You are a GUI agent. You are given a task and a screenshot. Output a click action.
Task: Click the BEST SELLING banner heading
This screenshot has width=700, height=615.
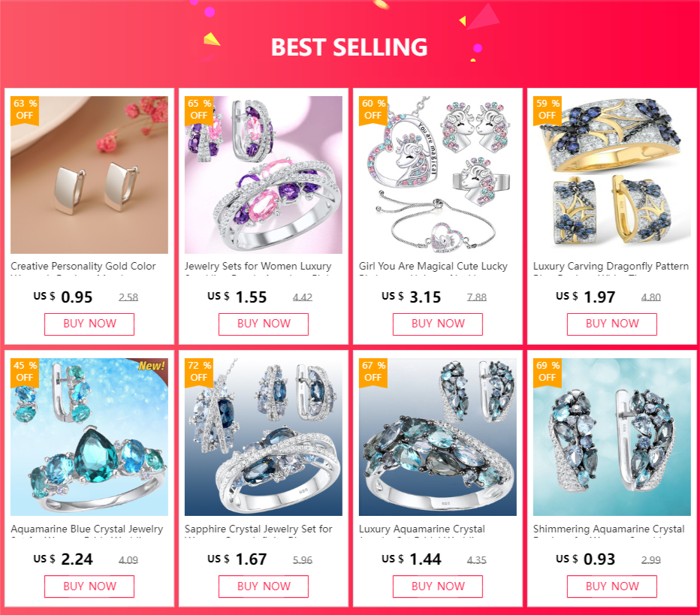pyautogui.click(x=349, y=47)
